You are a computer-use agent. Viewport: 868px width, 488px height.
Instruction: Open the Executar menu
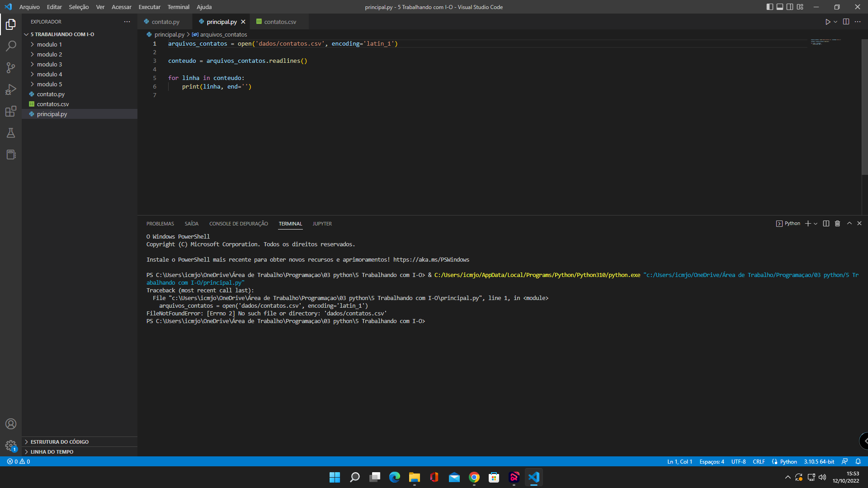pyautogui.click(x=149, y=7)
